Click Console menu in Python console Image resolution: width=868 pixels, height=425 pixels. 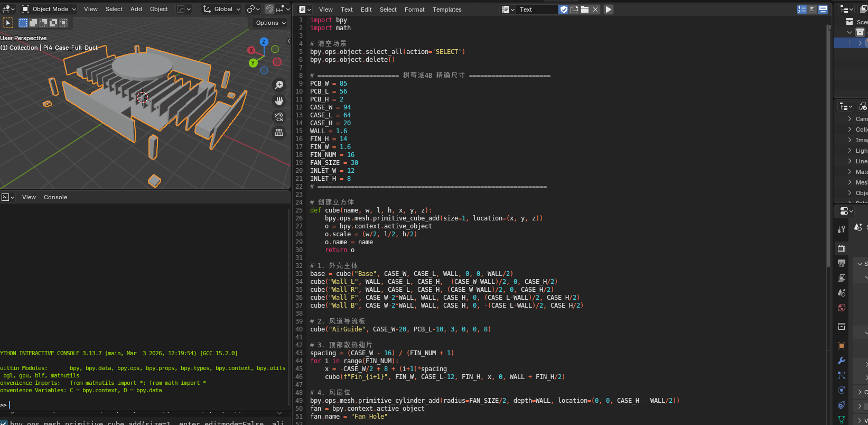click(x=55, y=197)
